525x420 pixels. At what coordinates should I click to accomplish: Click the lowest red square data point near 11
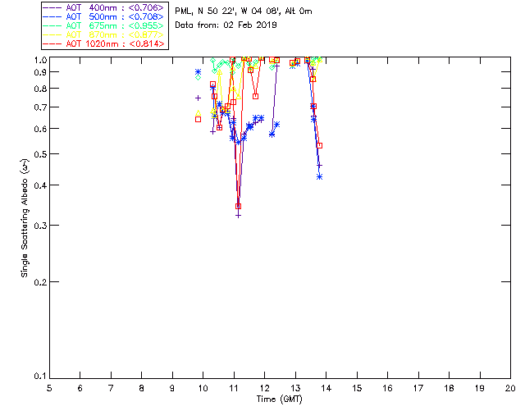click(x=239, y=207)
